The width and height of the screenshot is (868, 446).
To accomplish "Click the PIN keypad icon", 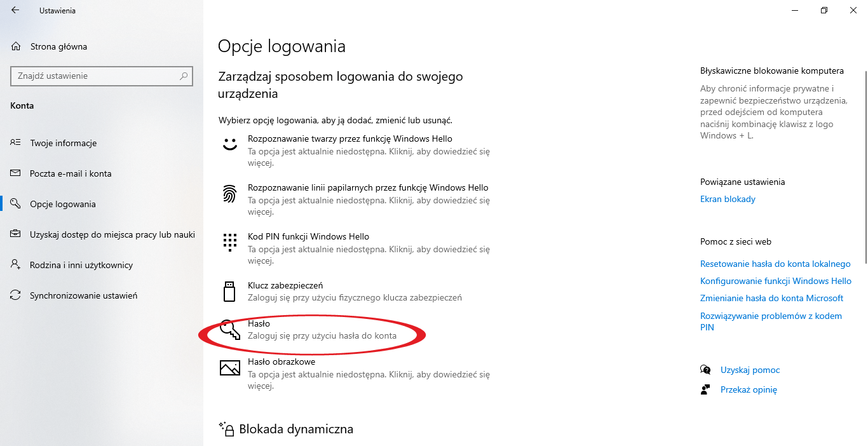I will (x=229, y=241).
